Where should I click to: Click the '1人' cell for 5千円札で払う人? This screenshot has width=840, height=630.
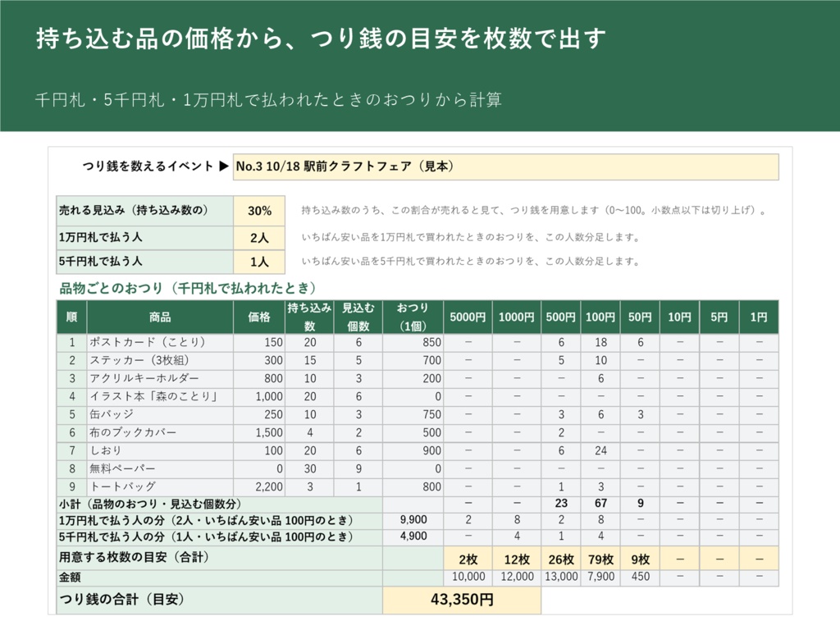tap(259, 262)
